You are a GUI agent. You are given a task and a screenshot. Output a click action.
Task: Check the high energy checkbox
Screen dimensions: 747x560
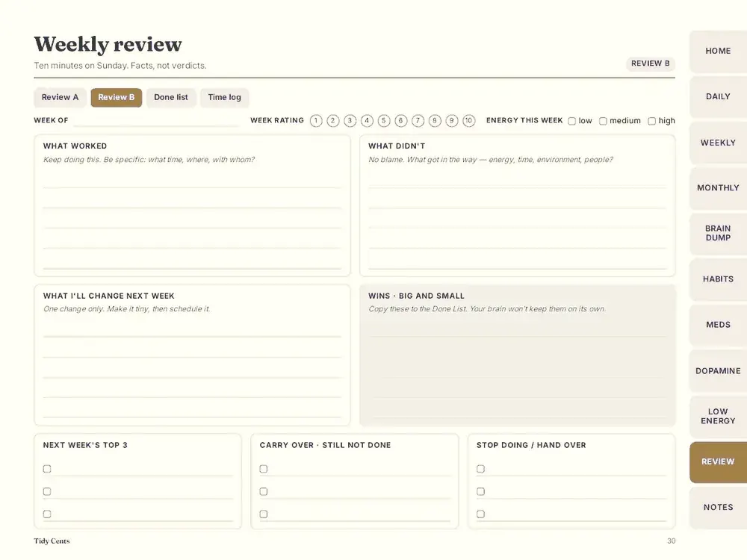click(651, 122)
